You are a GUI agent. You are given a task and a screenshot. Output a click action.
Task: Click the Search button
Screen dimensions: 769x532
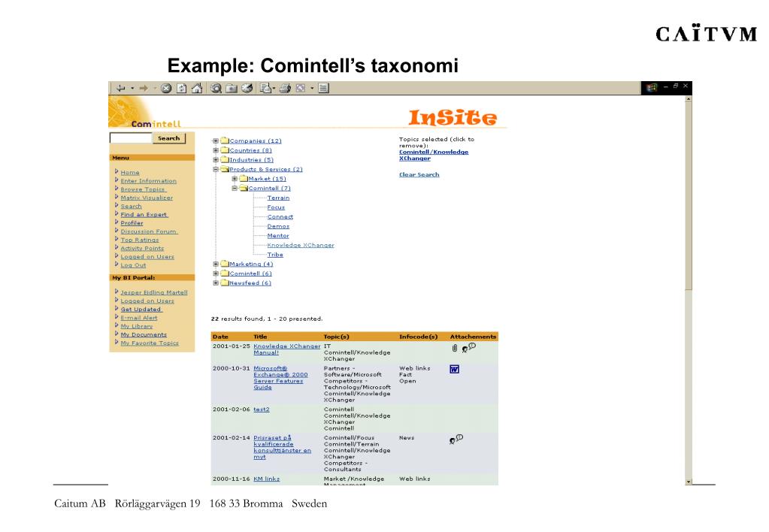[168, 138]
